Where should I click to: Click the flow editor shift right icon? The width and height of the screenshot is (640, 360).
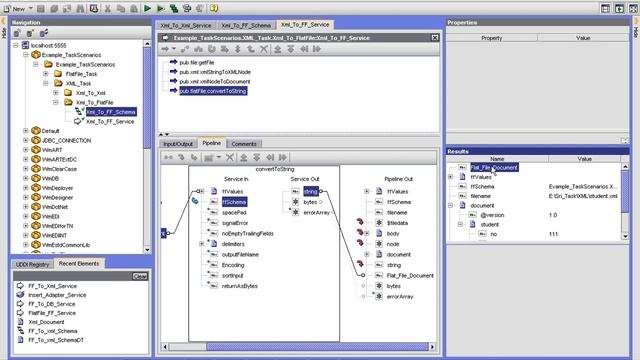(x=317, y=49)
